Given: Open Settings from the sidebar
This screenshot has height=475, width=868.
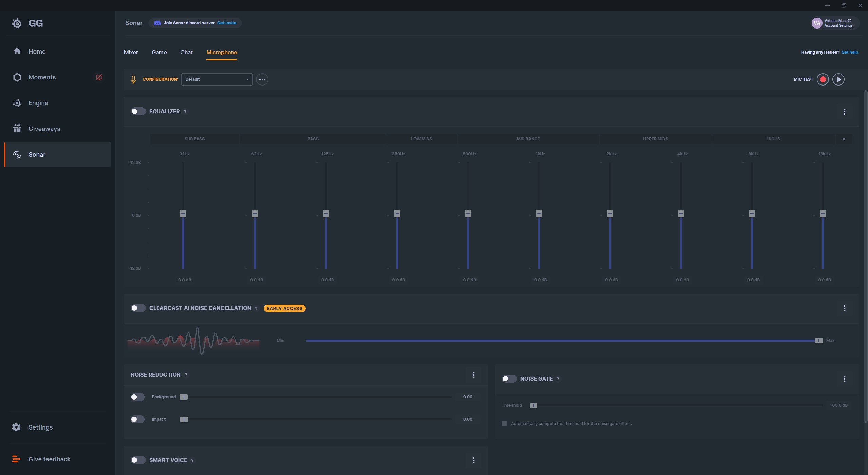Looking at the screenshot, I should click(58, 427).
